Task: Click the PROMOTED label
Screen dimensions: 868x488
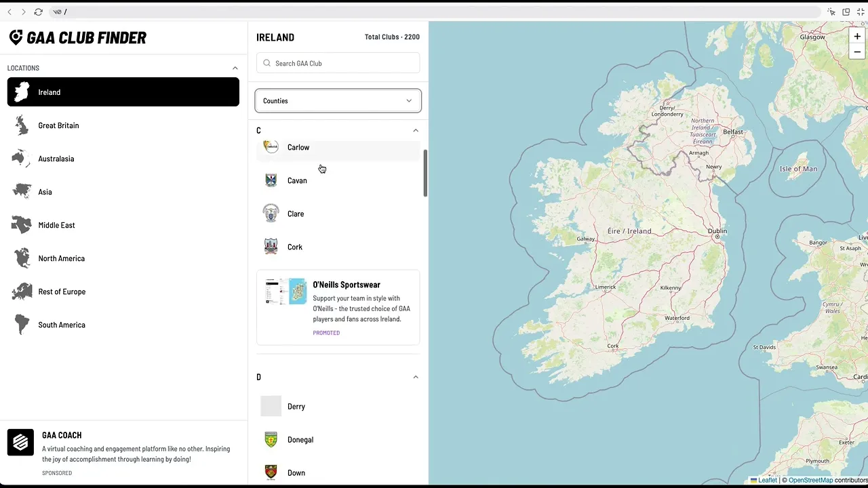Action: 326,333
